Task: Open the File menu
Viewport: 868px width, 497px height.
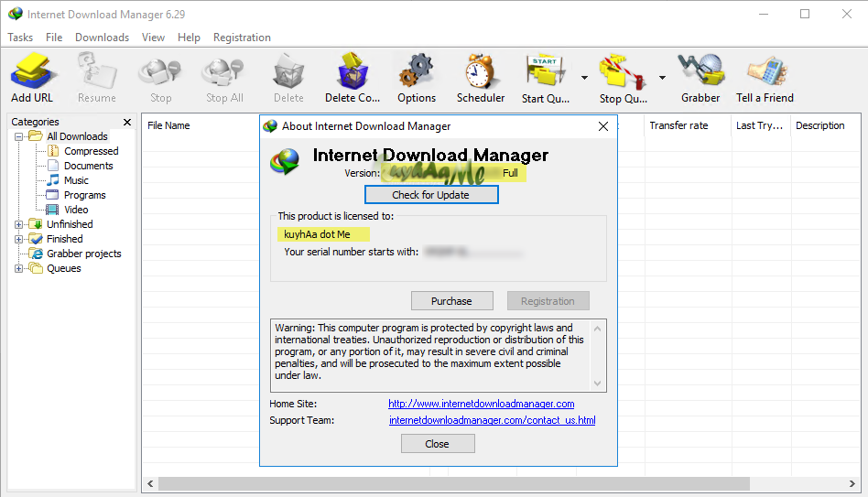Action: pyautogui.click(x=54, y=38)
